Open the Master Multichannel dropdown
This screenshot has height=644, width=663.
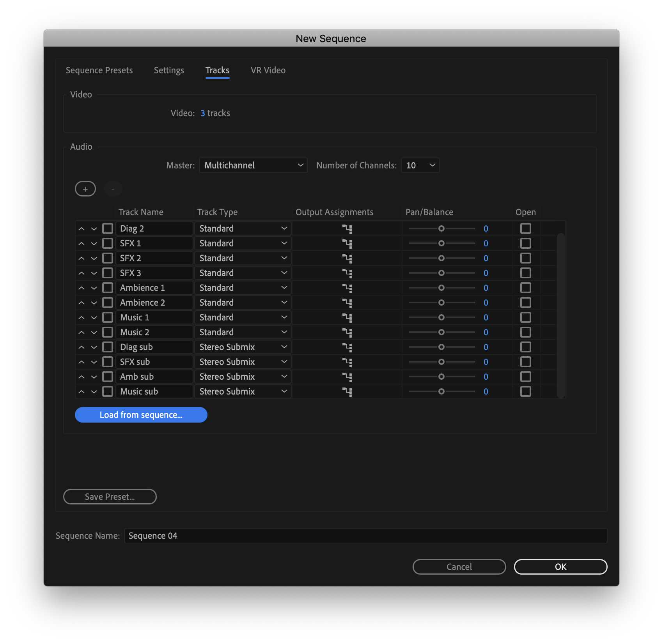[253, 165]
